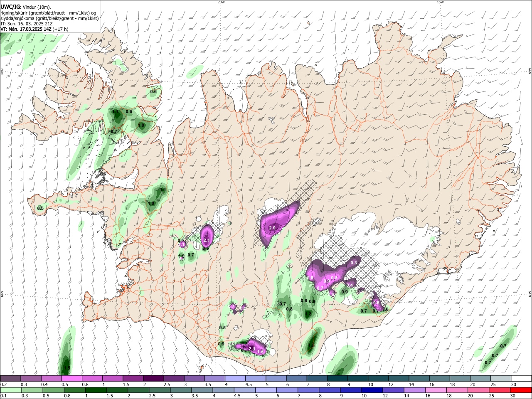The width and height of the screenshot is (532, 399).
Task: Select the darkest purple 2 swatch in upper legend row
Action: click(x=153, y=378)
